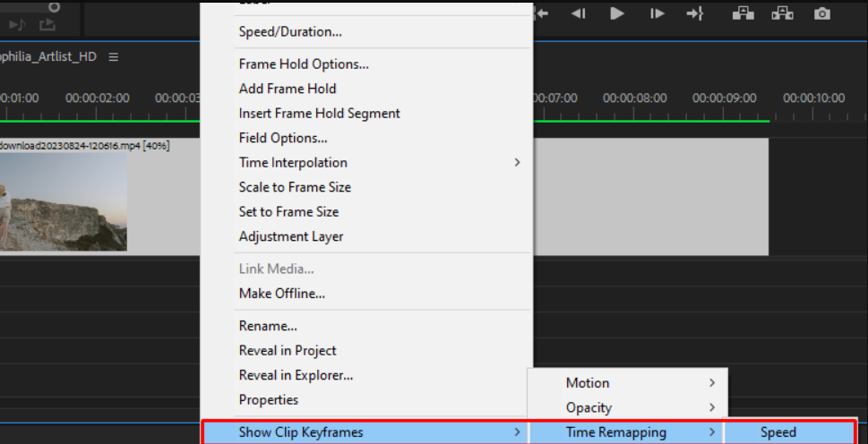Select Reveal in Project

[365, 351]
